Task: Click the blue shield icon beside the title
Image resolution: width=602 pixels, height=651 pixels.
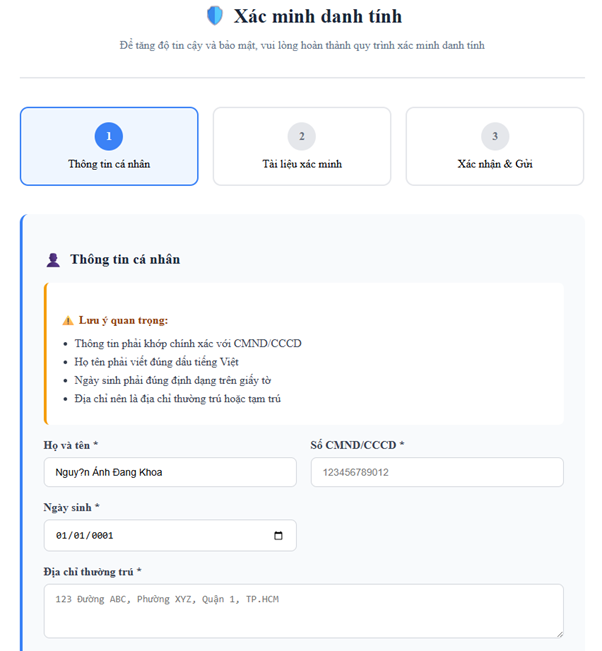Action: click(215, 16)
